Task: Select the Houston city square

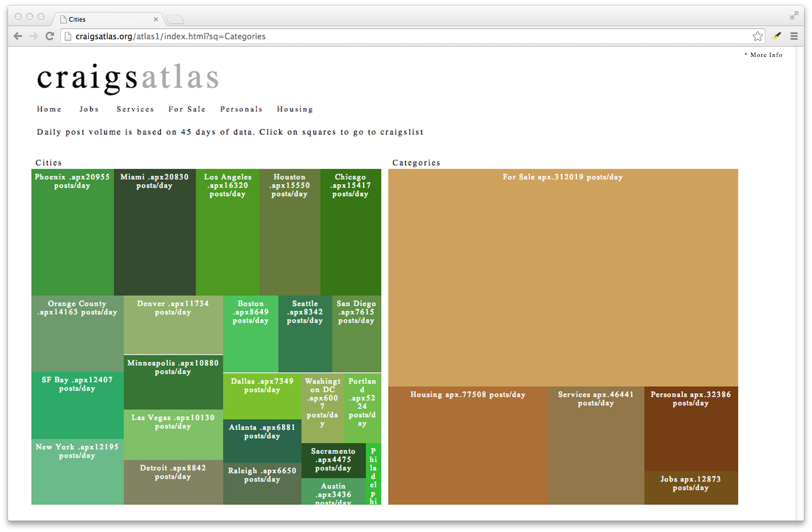Action: pyautogui.click(x=290, y=232)
